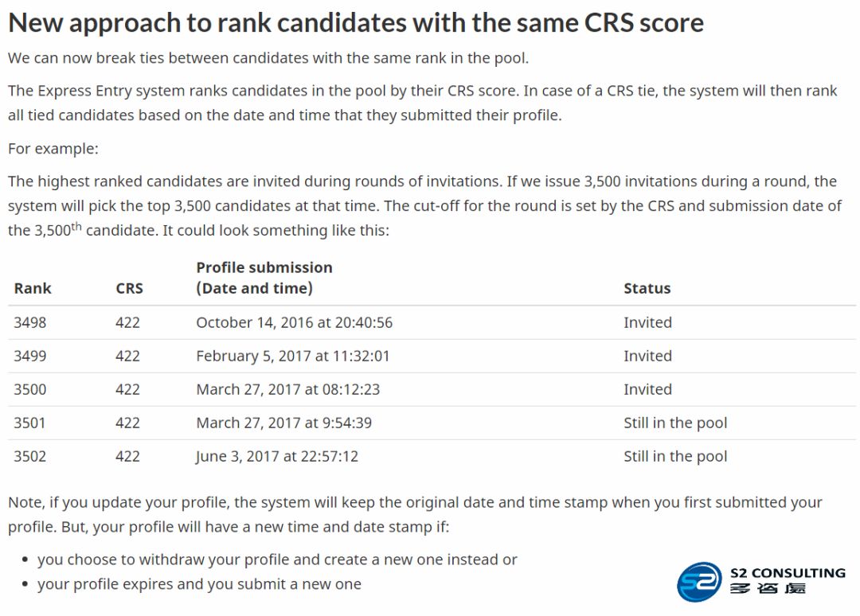Select the page heading about CRS score ranking
860x616 pixels.
[x=355, y=23]
